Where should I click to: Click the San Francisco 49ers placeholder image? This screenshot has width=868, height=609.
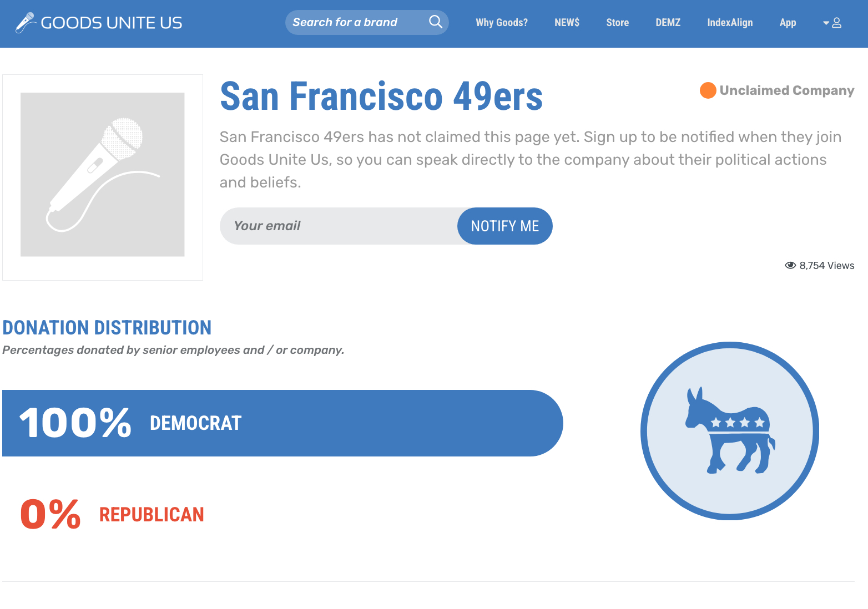[x=103, y=175]
